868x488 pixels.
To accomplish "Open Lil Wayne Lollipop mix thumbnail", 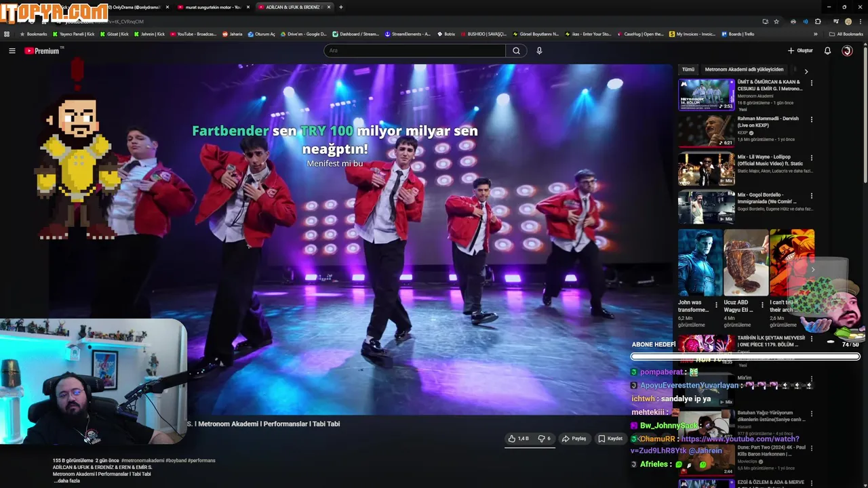I will pos(707,169).
